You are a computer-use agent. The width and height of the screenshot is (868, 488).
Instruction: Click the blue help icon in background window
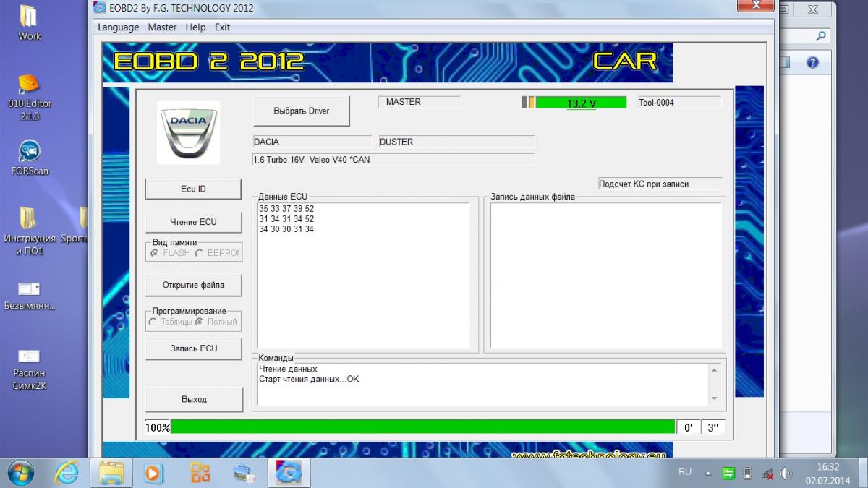point(812,63)
